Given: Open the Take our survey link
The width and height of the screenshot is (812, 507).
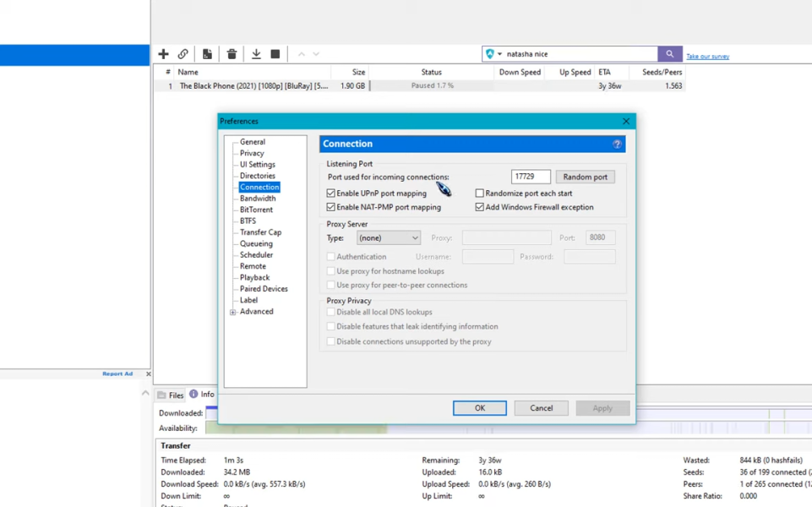Looking at the screenshot, I should (707, 57).
